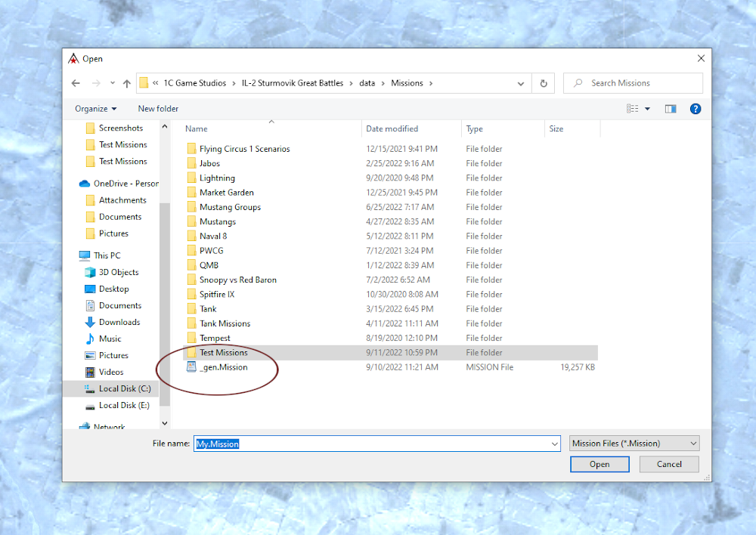
Task: Select the QMB folder
Action: point(209,265)
